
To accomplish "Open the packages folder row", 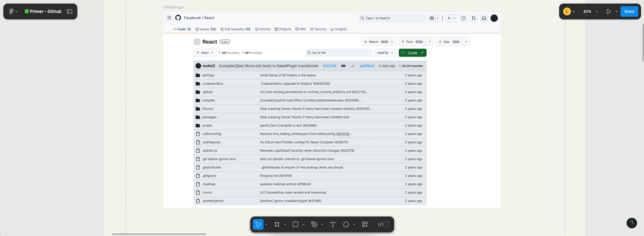I will click(310, 117).
